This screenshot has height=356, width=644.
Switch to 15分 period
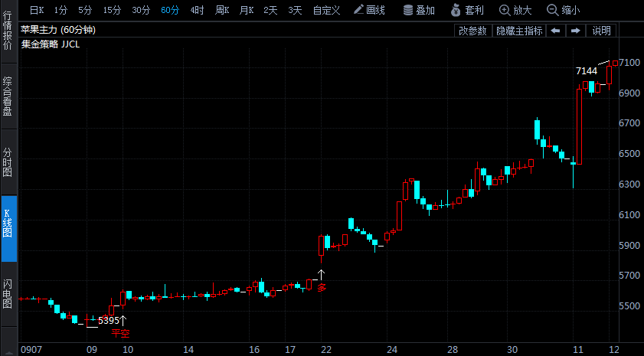[112, 10]
